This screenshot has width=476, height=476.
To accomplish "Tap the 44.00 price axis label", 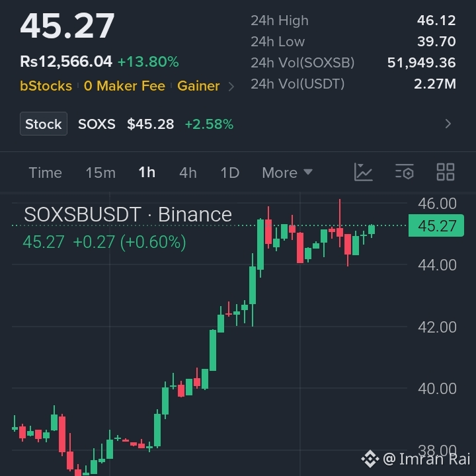I will tap(437, 265).
